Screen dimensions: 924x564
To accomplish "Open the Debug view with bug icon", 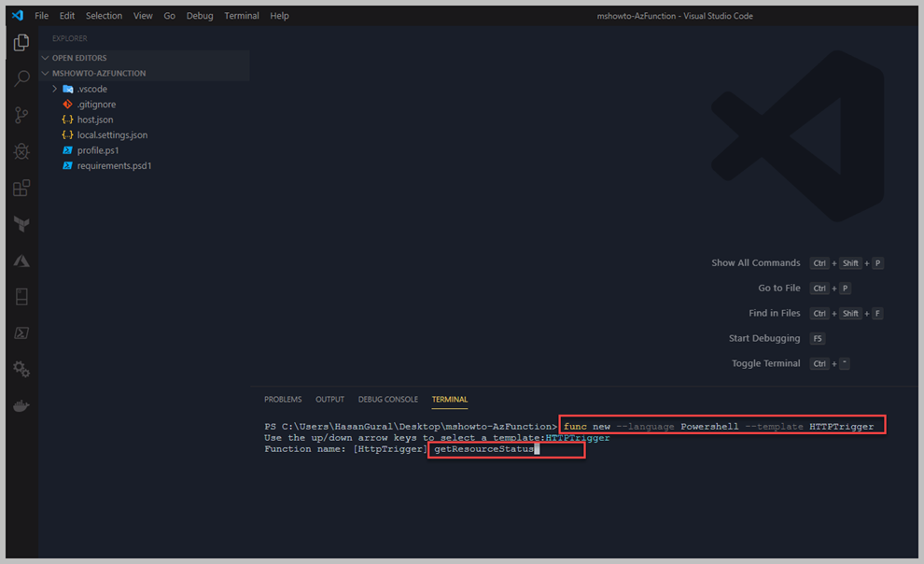I will tap(21, 151).
